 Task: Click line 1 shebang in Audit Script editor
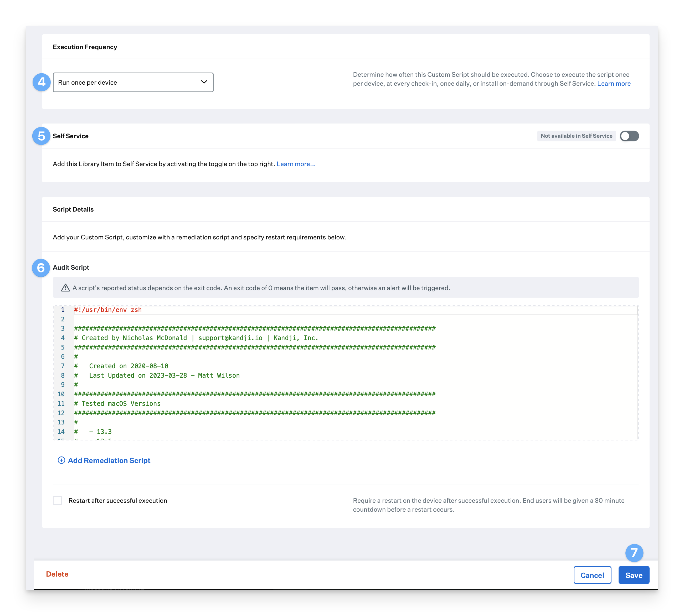108,310
